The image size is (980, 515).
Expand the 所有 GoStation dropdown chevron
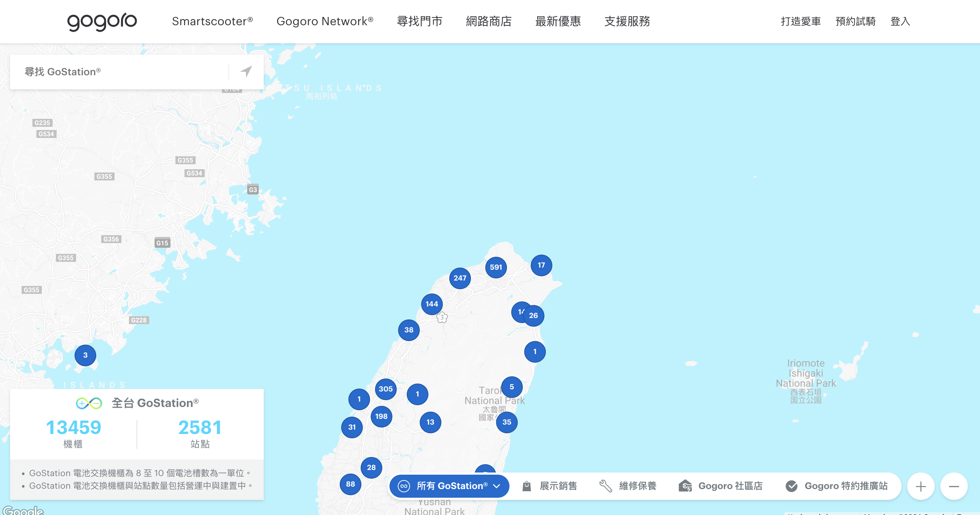[496, 486]
